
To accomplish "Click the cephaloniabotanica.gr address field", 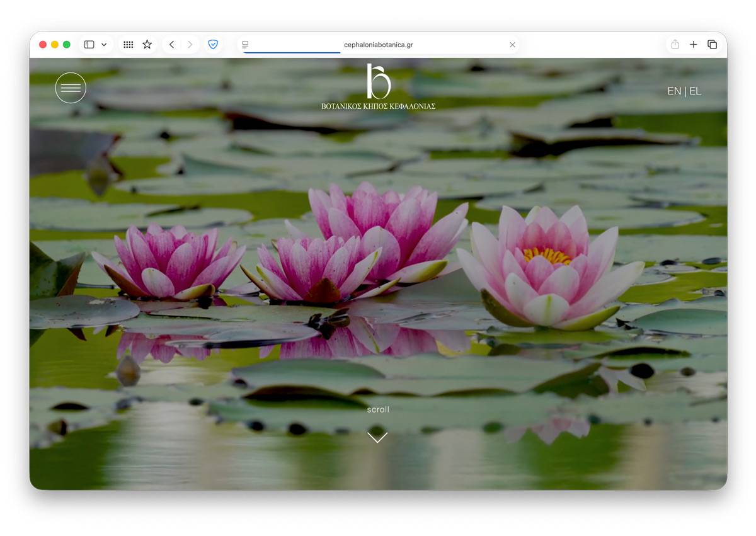I will click(378, 45).
